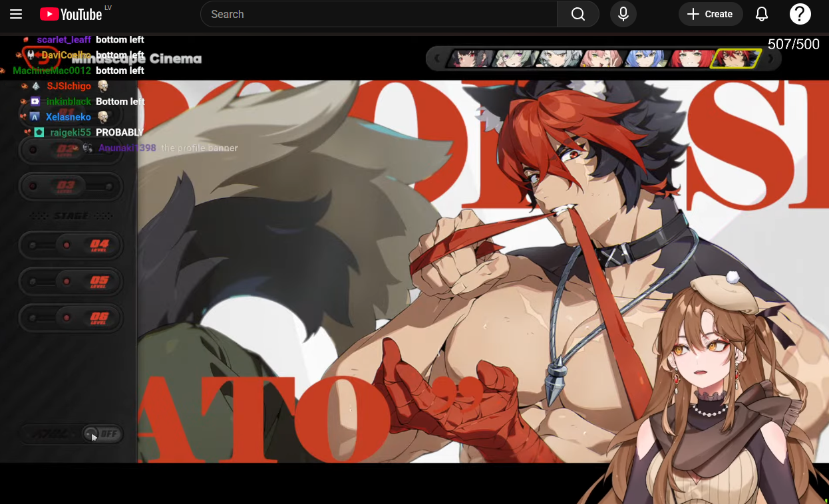This screenshot has height=504, width=829.
Task: Click badge icon next to inkinblack
Action: click(x=36, y=102)
